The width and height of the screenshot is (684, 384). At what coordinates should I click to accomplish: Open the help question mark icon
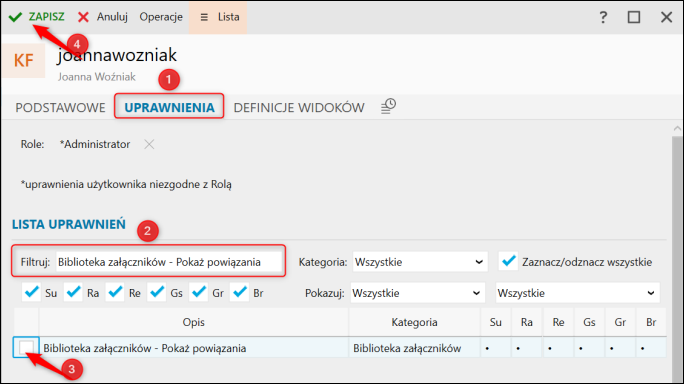(x=603, y=17)
